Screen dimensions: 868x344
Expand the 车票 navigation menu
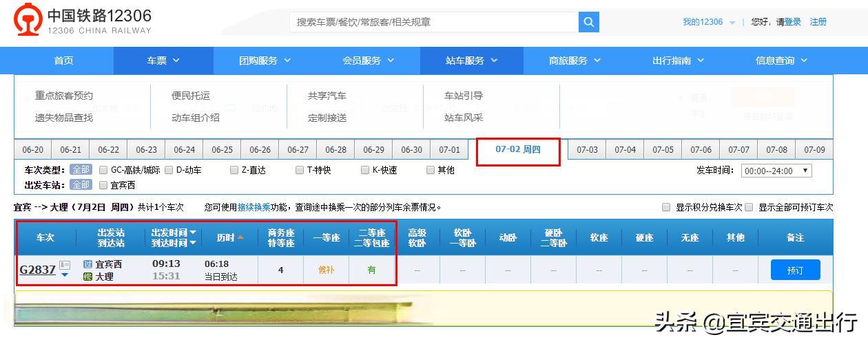pos(163,61)
